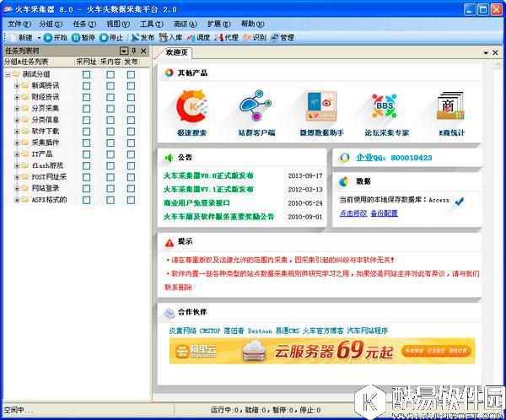
Task: Open the 文件(F) menu
Action: click(19, 24)
